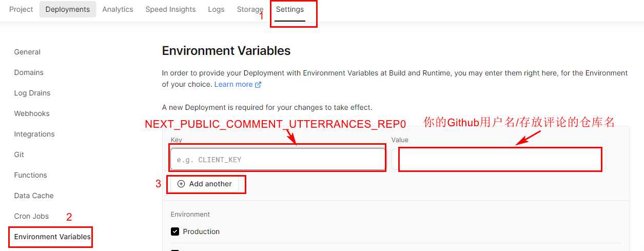Viewport: 644px width, 251px height.
Task: Switch to the Deployments tab
Action: (68, 9)
